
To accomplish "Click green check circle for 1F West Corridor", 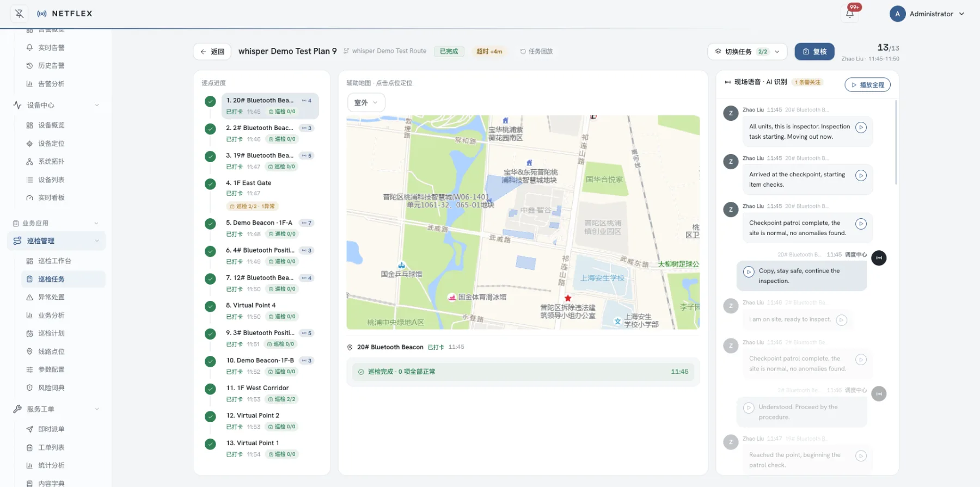I will 210,389.
